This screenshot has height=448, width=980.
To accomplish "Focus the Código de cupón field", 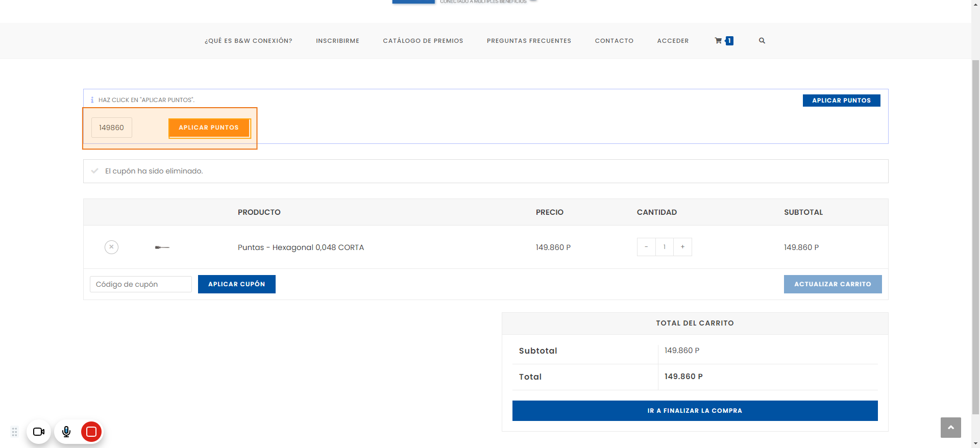I will (x=141, y=284).
